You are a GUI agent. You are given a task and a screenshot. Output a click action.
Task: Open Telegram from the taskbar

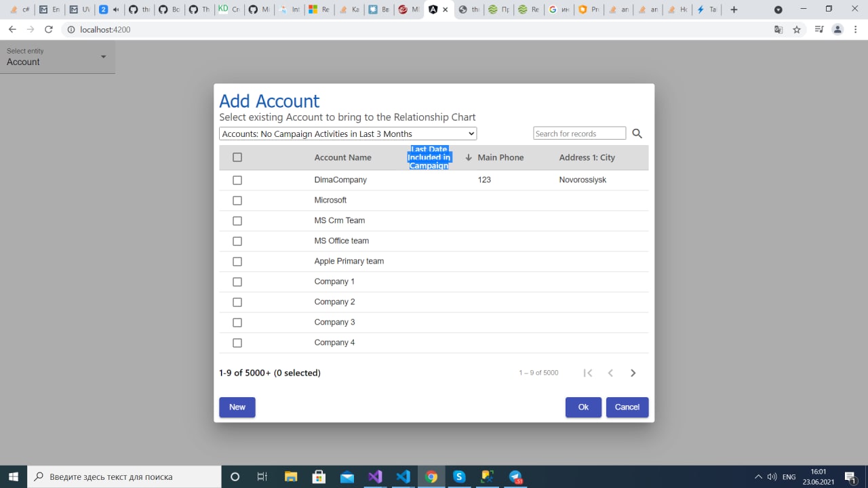point(515,476)
